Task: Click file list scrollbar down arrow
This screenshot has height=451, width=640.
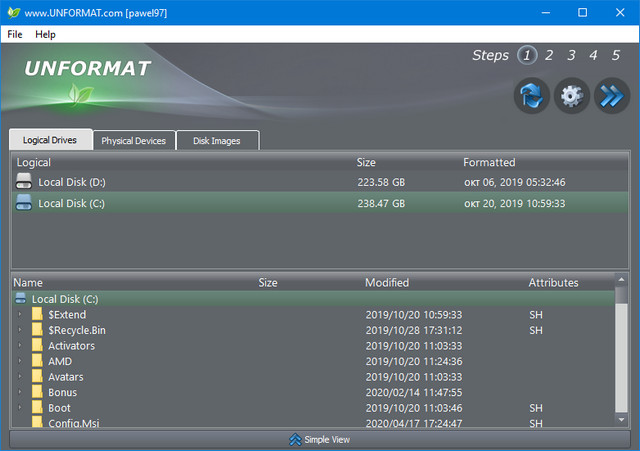Action: (x=621, y=420)
